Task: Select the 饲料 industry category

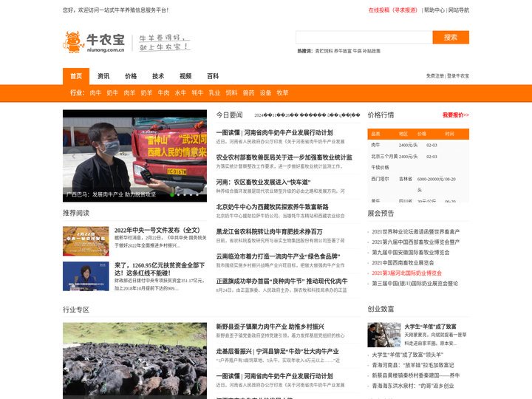Action: (231, 92)
